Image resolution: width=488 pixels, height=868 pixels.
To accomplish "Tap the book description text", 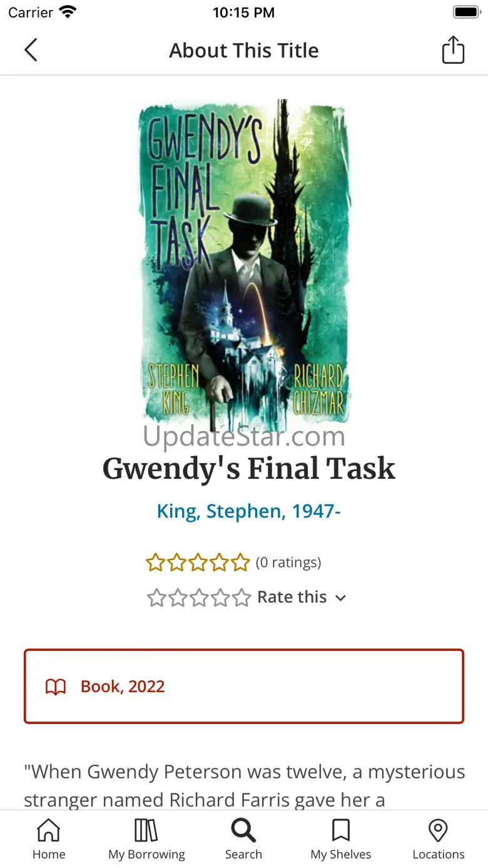I will pos(244,785).
